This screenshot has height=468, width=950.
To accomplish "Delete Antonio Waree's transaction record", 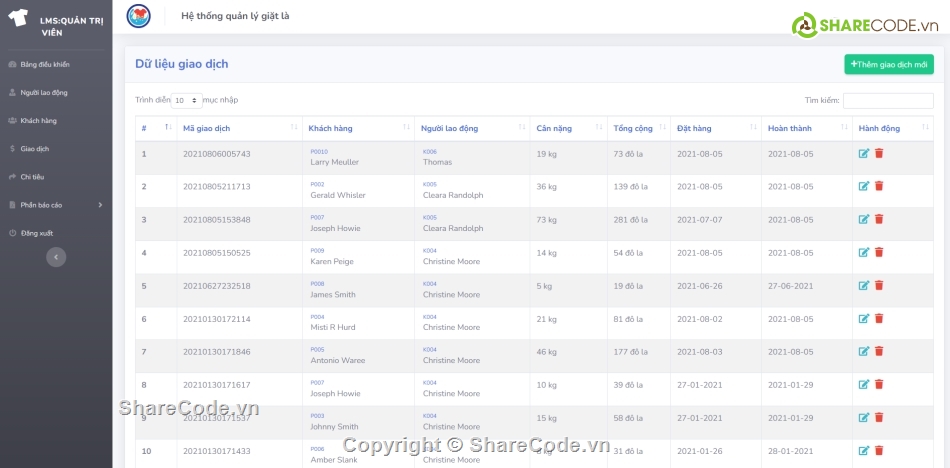I will tap(879, 352).
